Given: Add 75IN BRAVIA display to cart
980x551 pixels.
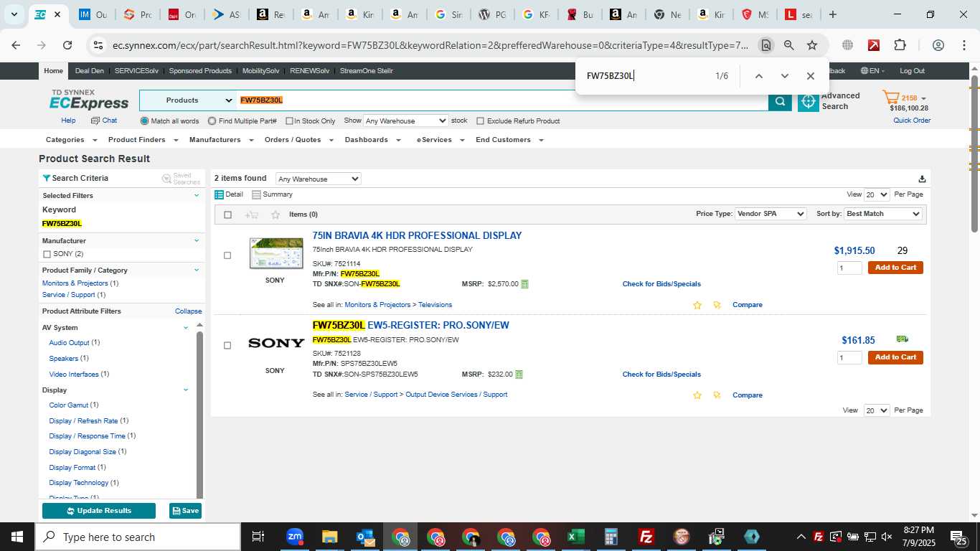Looking at the screenshot, I should pyautogui.click(x=895, y=268).
